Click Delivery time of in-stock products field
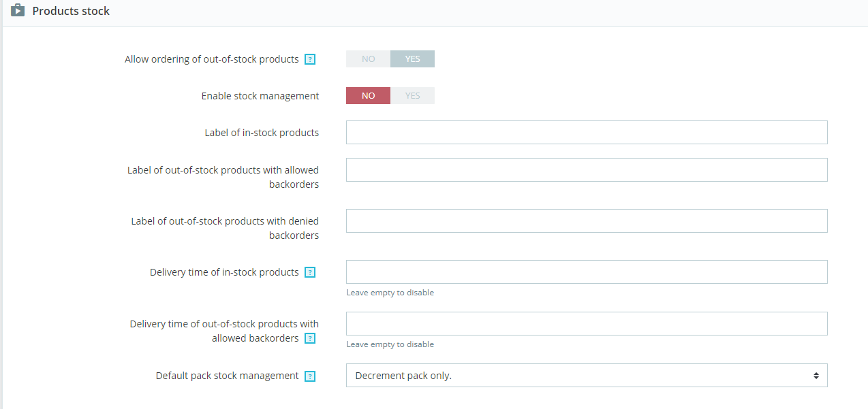868x409 pixels. [x=586, y=272]
